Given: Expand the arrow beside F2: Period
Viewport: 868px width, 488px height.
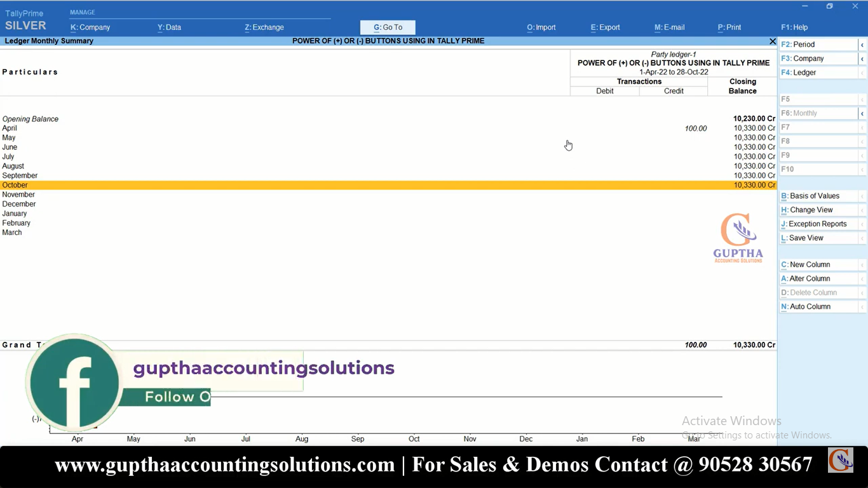Looking at the screenshot, I should tap(862, 44).
